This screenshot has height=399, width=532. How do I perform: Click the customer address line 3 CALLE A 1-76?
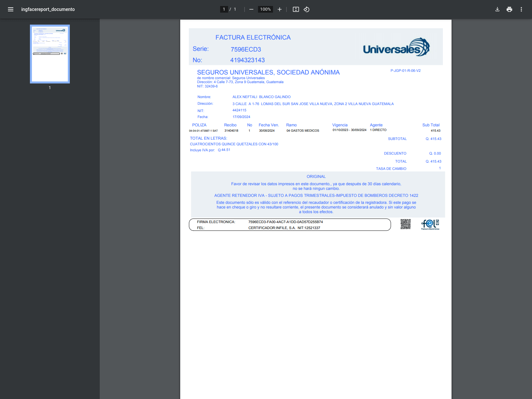pos(313,104)
